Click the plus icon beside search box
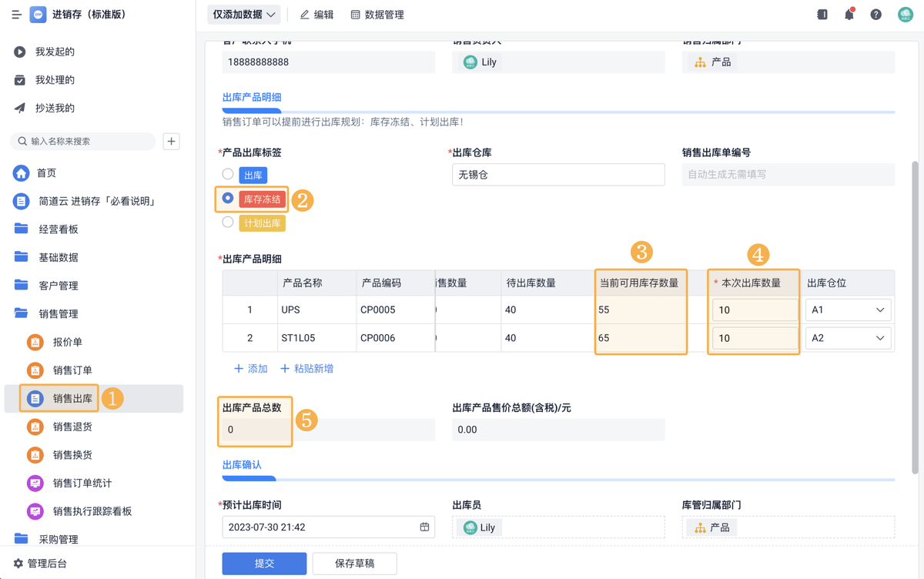The image size is (924, 579). click(172, 141)
